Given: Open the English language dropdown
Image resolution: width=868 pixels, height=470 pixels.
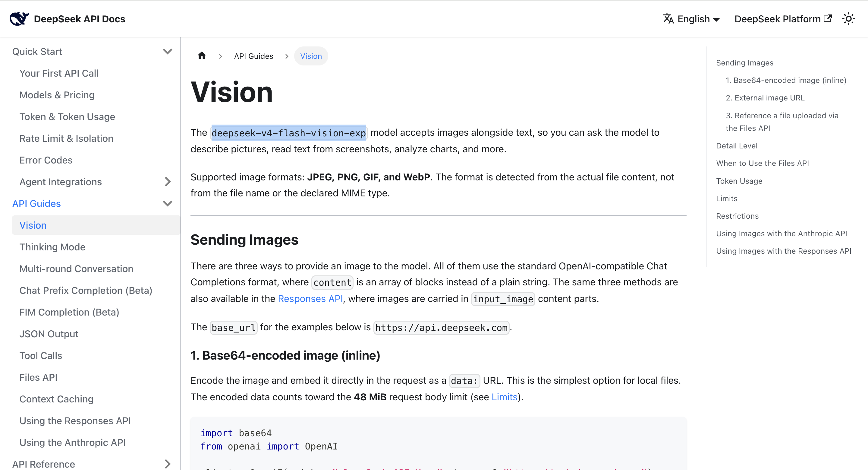Looking at the screenshot, I should [691, 19].
